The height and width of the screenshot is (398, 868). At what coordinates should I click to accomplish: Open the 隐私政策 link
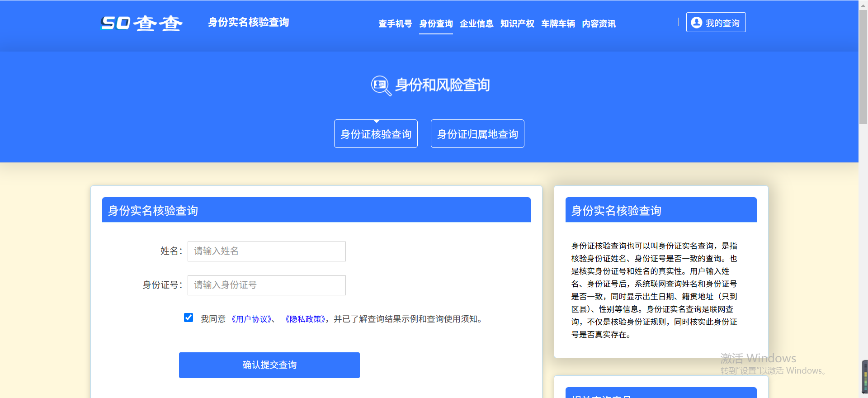305,319
